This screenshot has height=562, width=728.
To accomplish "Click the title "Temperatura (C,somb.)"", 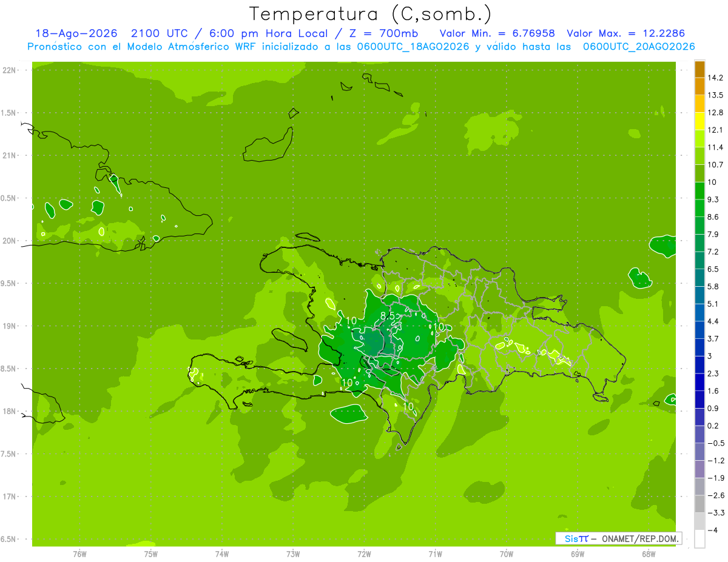I will (370, 14).
